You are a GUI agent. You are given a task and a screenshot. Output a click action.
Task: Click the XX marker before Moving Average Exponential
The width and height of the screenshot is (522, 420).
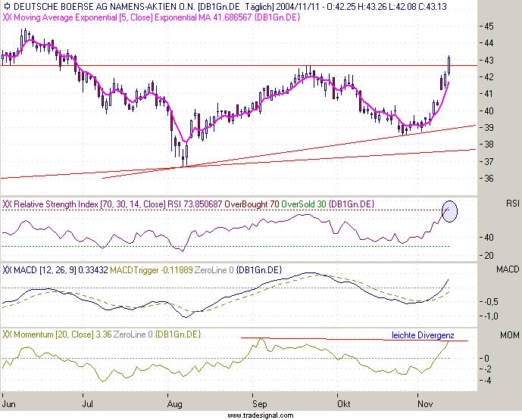pyautogui.click(x=7, y=17)
